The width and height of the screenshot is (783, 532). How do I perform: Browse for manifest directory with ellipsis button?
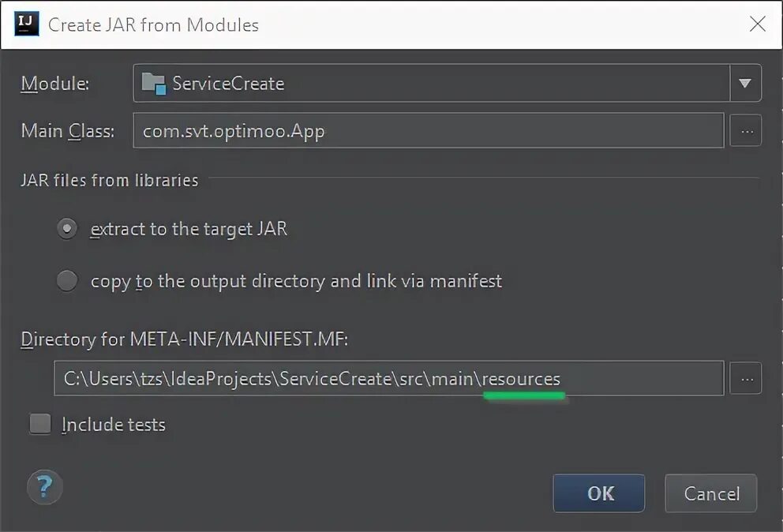[x=746, y=379]
